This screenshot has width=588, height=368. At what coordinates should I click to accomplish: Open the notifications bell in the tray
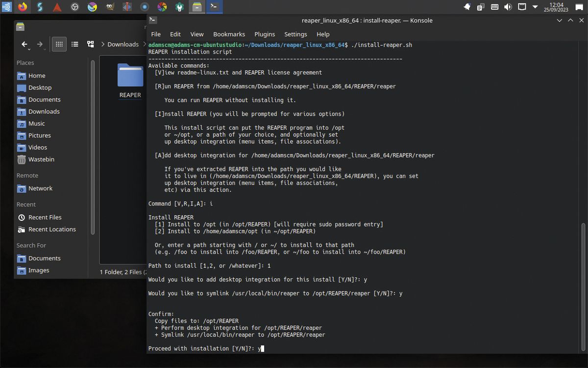coord(467,7)
